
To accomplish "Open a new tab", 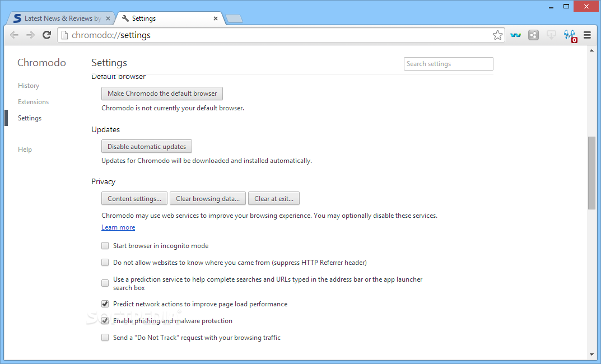I will coord(234,18).
